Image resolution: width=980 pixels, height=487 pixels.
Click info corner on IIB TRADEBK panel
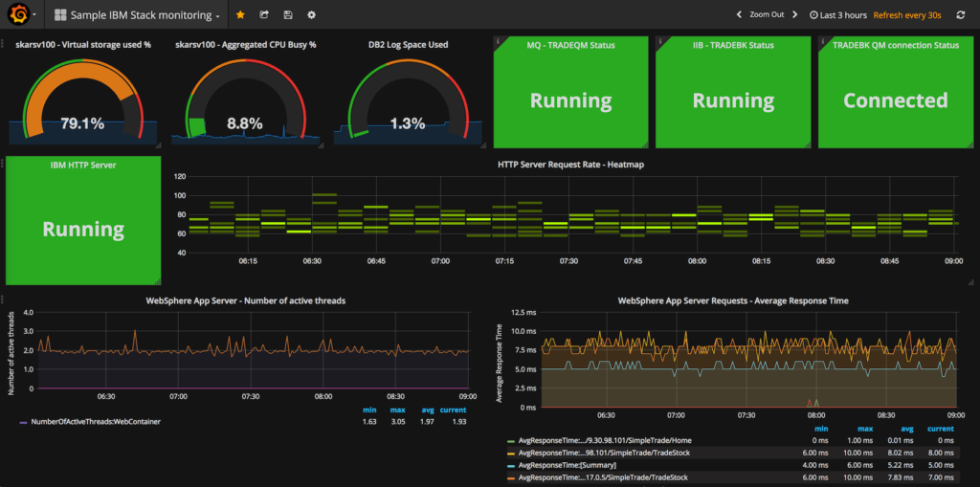tap(660, 40)
